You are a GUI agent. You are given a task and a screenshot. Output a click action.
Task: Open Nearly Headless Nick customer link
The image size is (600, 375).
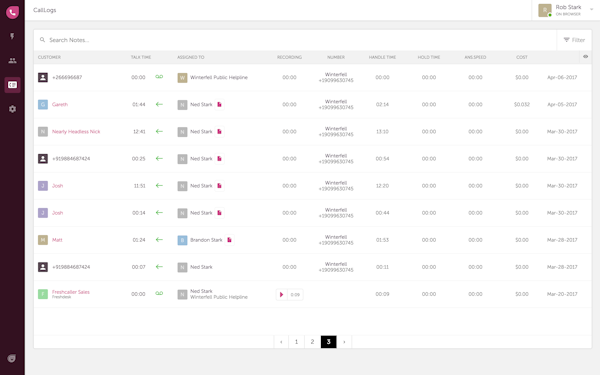[76, 132]
